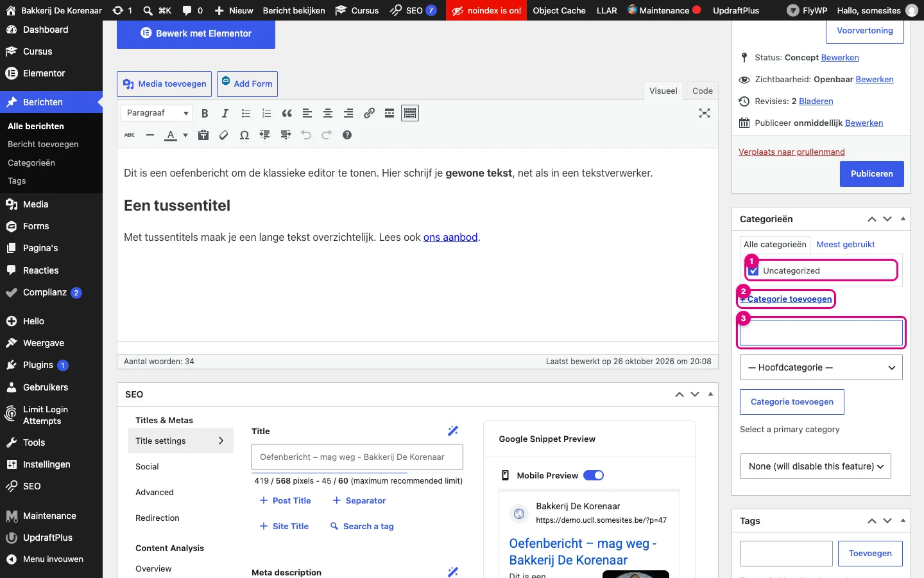This screenshot has width=924, height=578.
Task: Open the primary category dropdown showing None
Action: click(x=816, y=466)
